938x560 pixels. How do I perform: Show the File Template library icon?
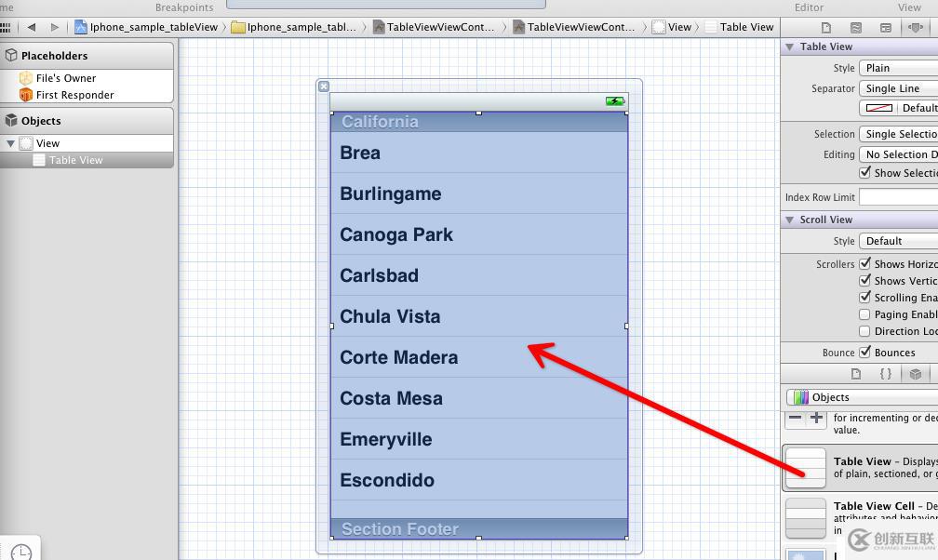coord(856,374)
